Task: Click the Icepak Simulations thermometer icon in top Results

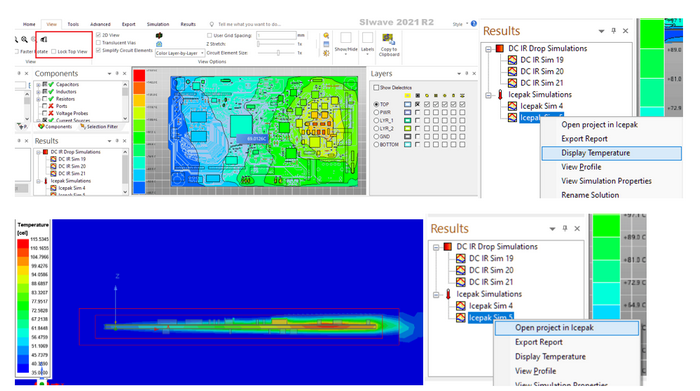Action: pos(500,95)
